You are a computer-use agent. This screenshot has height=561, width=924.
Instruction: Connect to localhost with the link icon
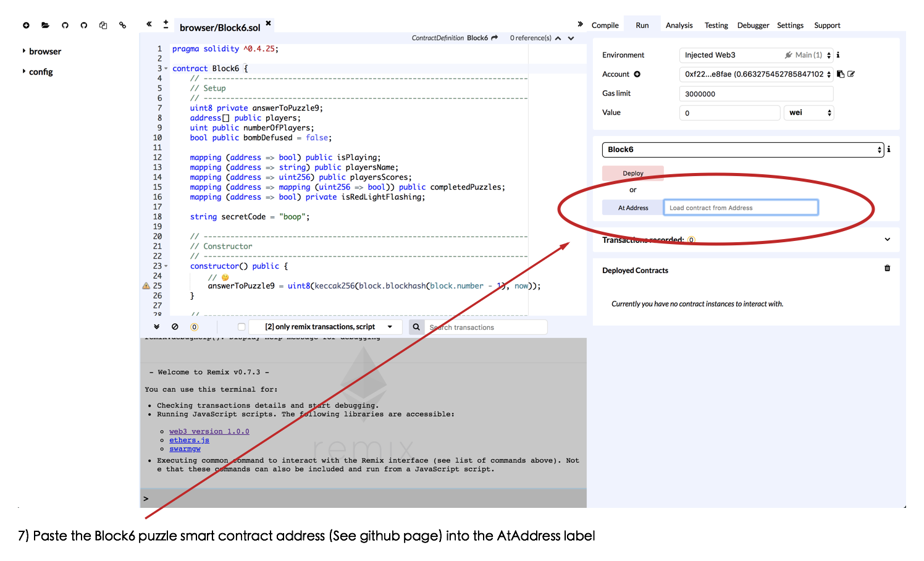coord(122,25)
